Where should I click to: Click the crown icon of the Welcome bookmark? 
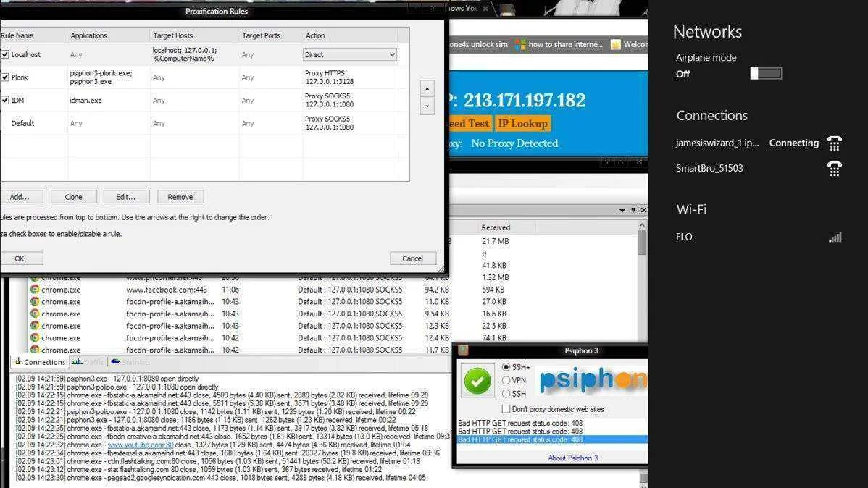(616, 44)
